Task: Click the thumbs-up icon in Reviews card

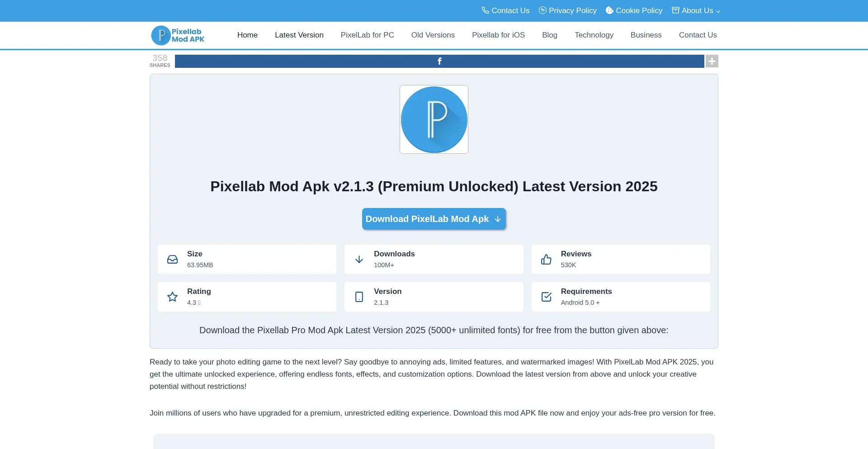Action: pyautogui.click(x=546, y=259)
